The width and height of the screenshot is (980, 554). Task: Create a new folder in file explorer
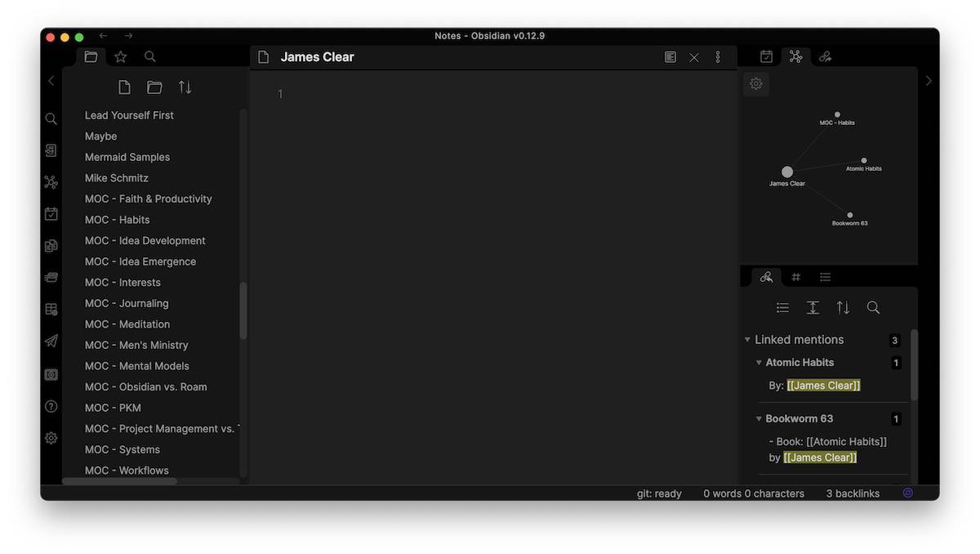click(x=154, y=87)
